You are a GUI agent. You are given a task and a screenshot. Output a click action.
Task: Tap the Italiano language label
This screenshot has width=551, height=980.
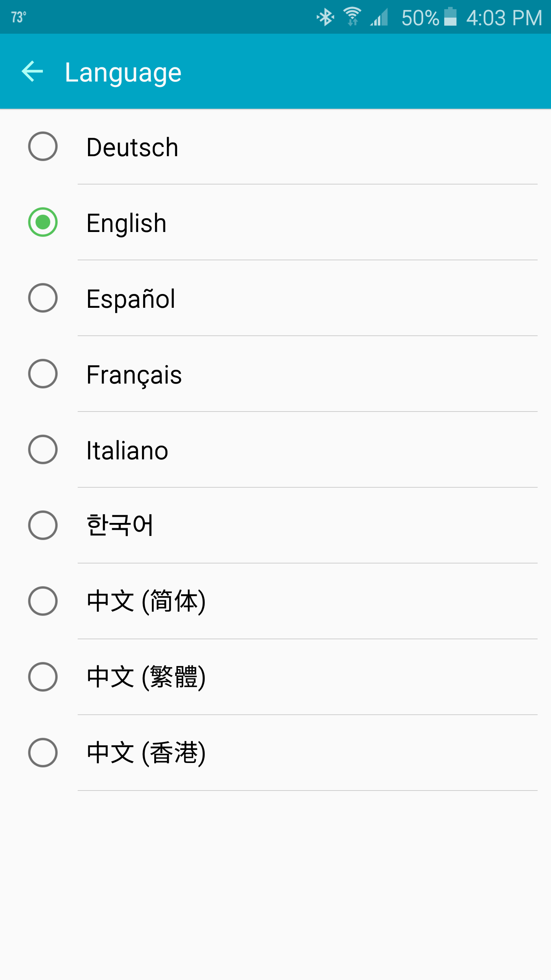[x=127, y=451]
